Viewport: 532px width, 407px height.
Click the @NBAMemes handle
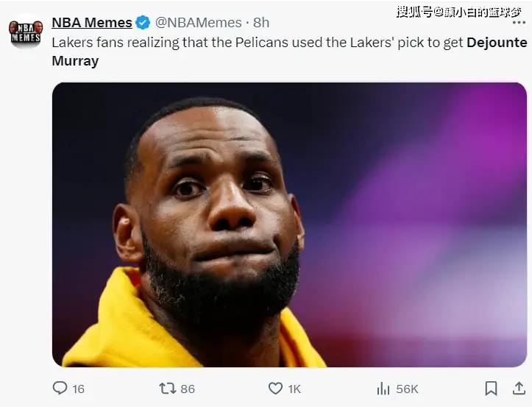pos(197,23)
